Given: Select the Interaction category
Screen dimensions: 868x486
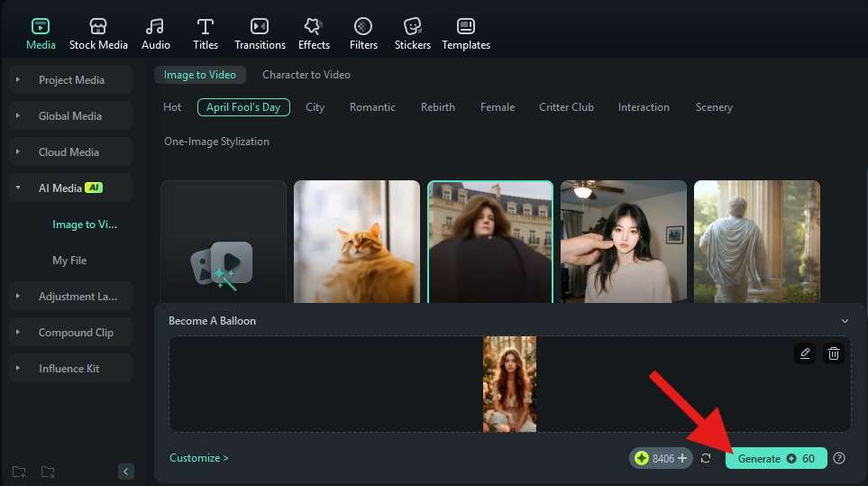Looking at the screenshot, I should (x=644, y=107).
